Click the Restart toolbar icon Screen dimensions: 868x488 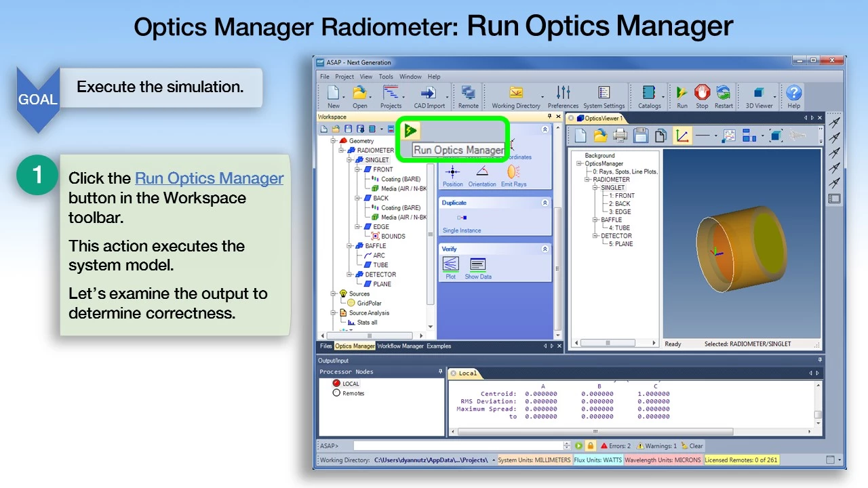(x=723, y=96)
